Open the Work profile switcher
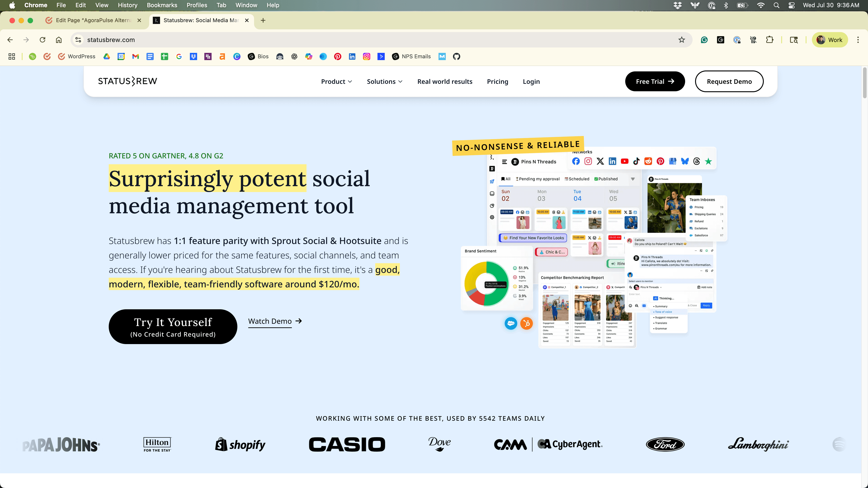 830,40
